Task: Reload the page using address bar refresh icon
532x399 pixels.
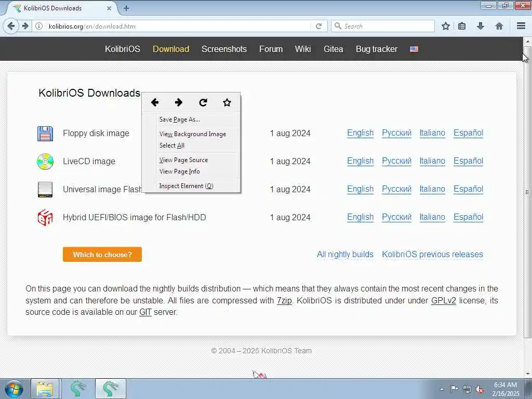Action: [x=318, y=26]
